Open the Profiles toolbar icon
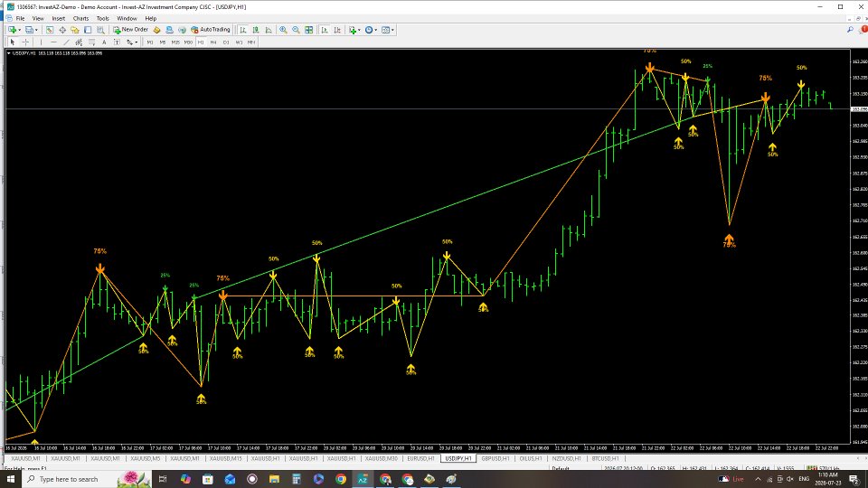The width and height of the screenshot is (868, 488). 29,30
